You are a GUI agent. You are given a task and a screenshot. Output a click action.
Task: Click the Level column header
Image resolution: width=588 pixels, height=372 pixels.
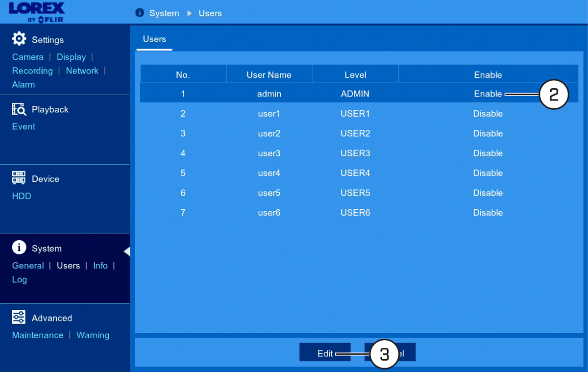(x=355, y=74)
